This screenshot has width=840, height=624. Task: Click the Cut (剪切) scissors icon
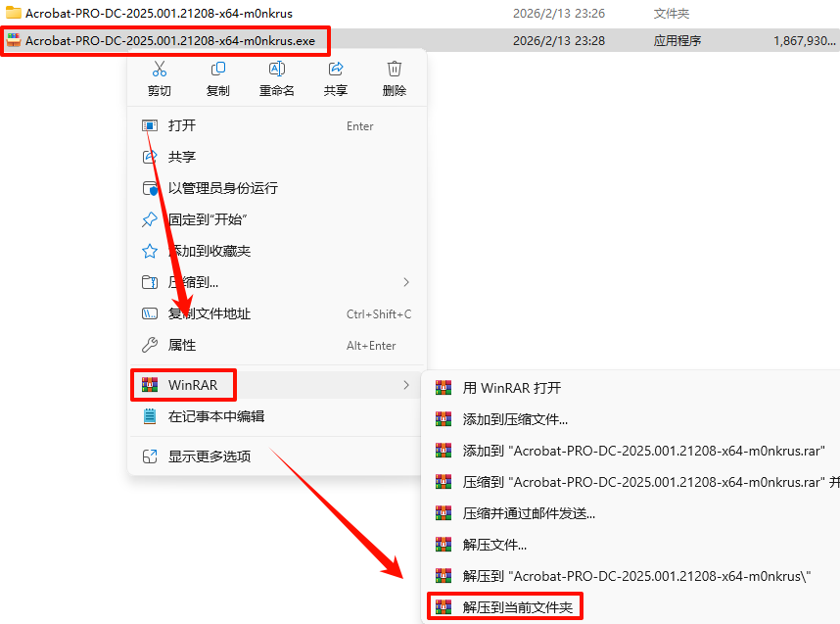click(x=160, y=70)
